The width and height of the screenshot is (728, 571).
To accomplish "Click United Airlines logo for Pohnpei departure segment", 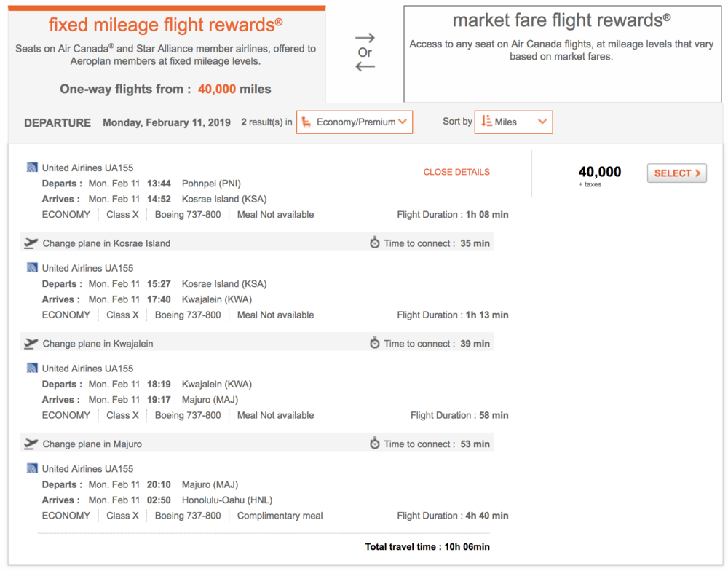I will pos(32,168).
